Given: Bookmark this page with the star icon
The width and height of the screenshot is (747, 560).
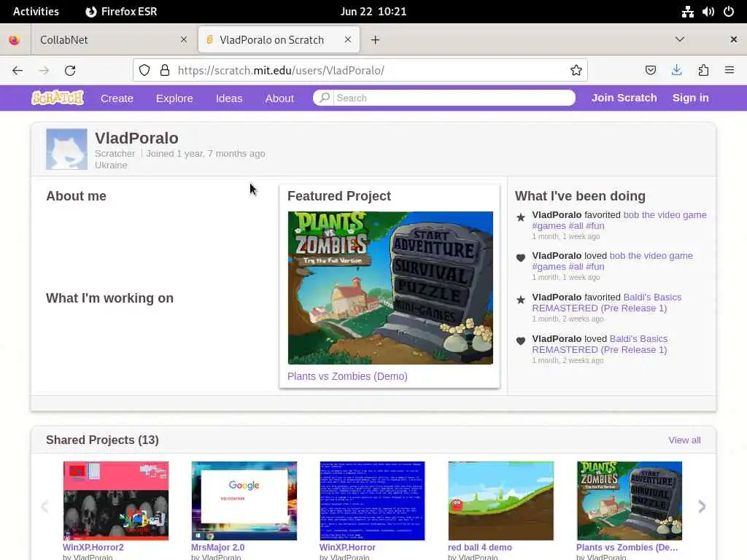Looking at the screenshot, I should click(576, 71).
